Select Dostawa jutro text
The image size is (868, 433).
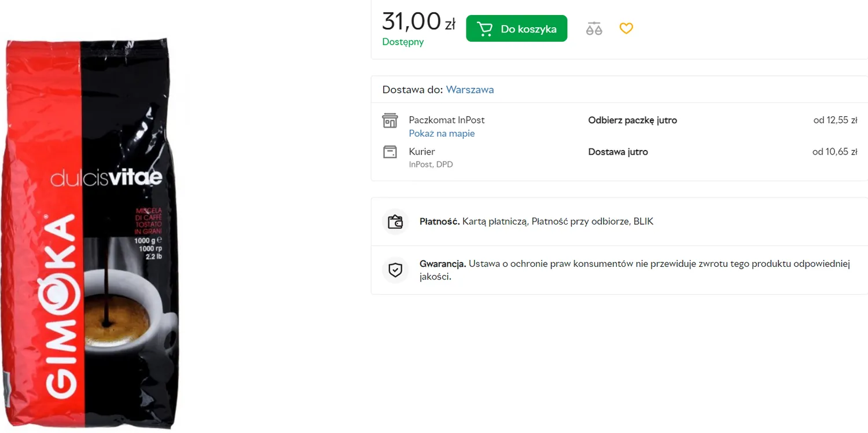[618, 152]
